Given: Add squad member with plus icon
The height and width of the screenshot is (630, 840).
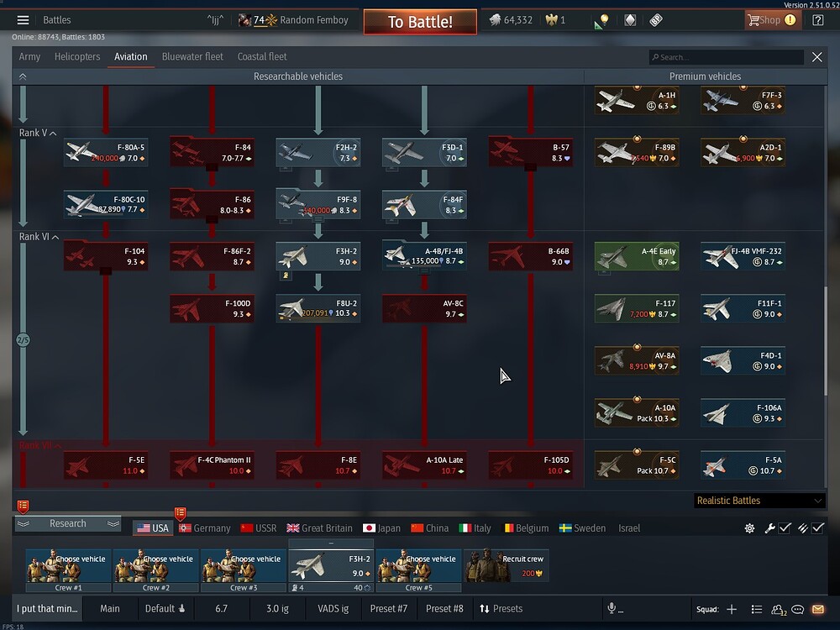Looking at the screenshot, I should coord(732,609).
